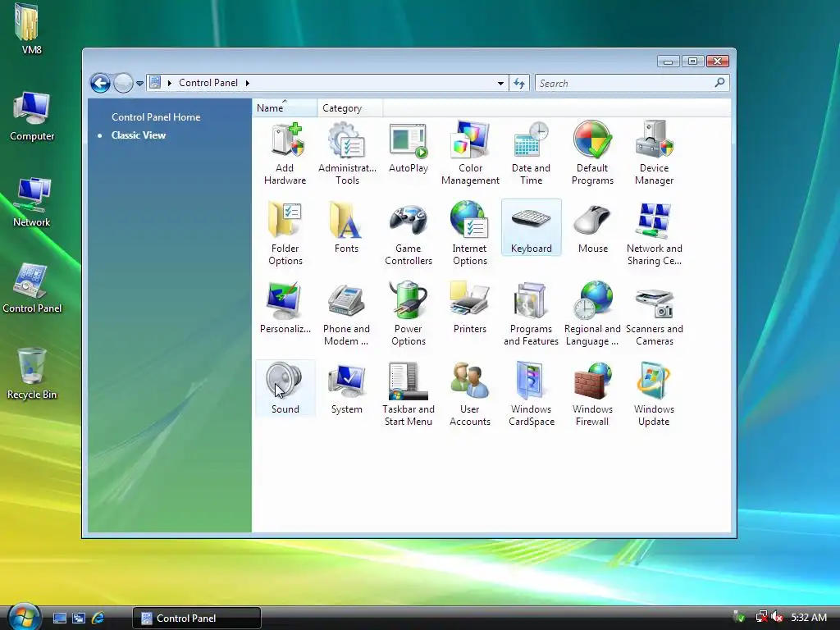The height and width of the screenshot is (630, 840).
Task: Open the Personalization icon
Action: 285,308
